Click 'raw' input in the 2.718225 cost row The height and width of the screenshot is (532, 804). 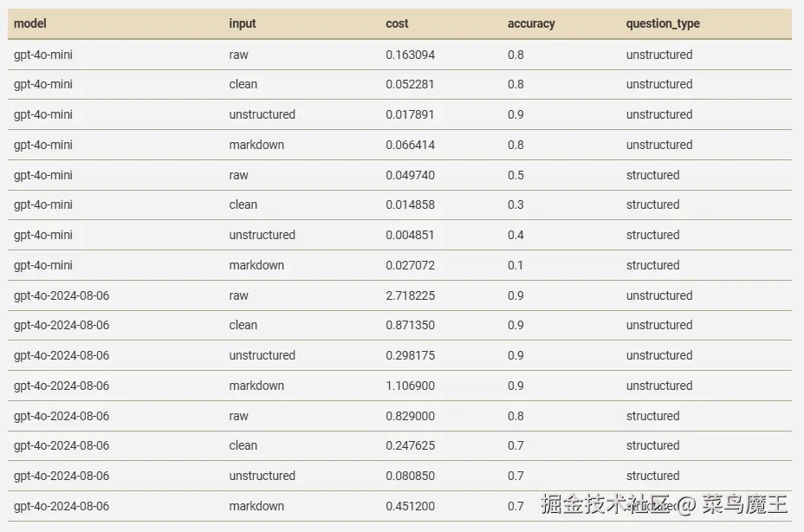238,295
